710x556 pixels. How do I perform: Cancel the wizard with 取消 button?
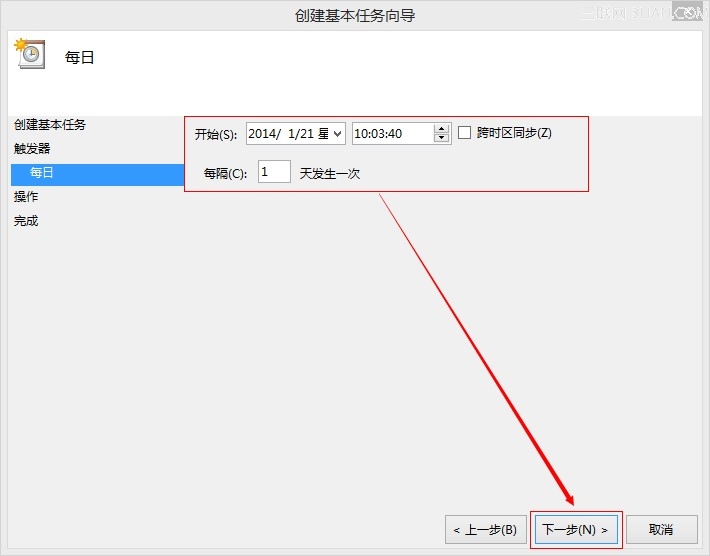coord(662,529)
